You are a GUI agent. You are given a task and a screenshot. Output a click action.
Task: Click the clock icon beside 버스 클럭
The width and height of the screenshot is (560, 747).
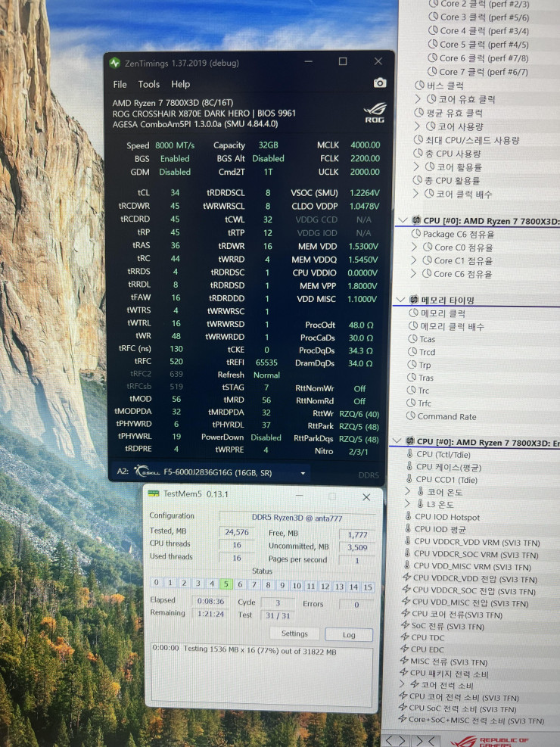[x=419, y=86]
